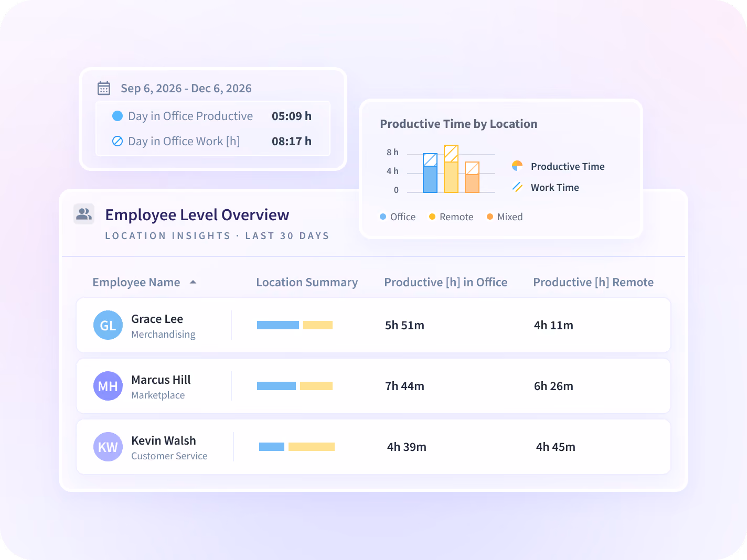
Task: Click the Day in Office Work slashed-circle icon
Action: [x=118, y=141]
